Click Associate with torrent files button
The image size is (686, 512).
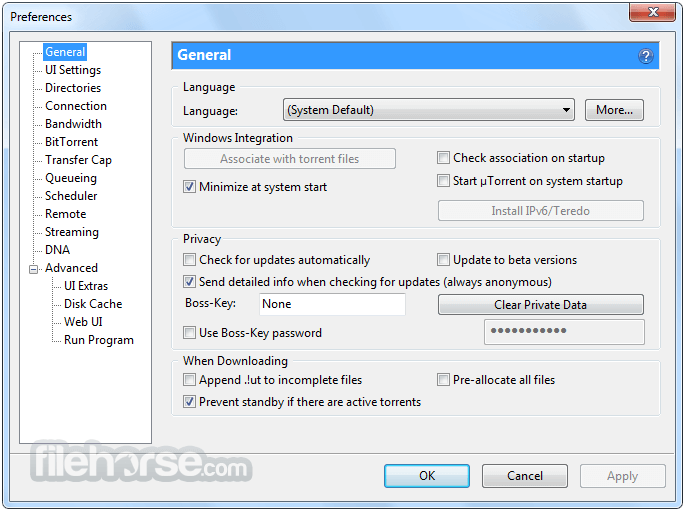tap(290, 158)
